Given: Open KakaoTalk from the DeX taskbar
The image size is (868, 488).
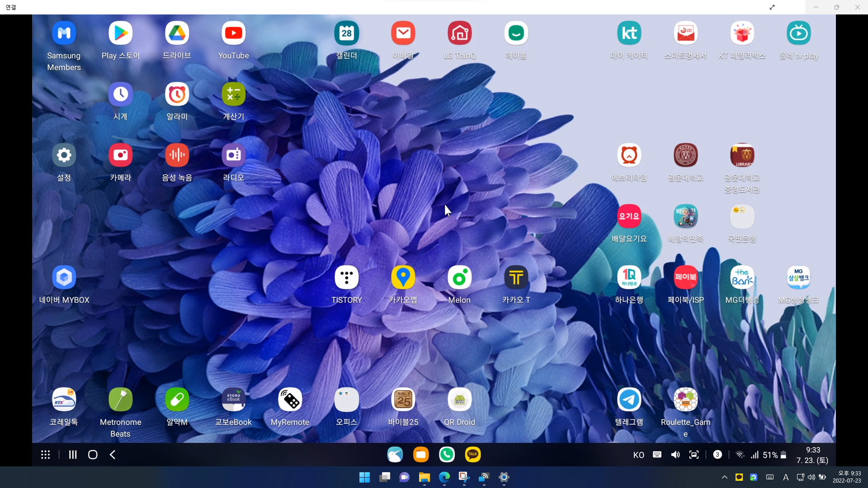Looking at the screenshot, I should tap(472, 455).
